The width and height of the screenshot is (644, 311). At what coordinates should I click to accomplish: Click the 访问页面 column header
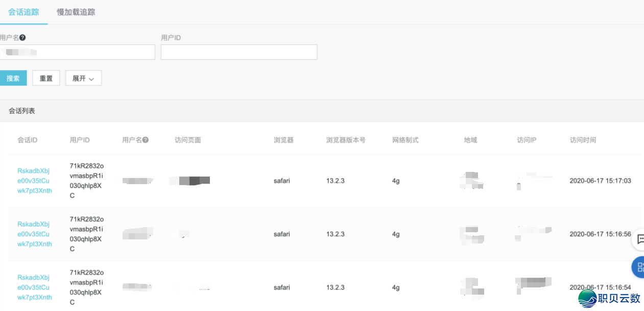click(x=187, y=140)
